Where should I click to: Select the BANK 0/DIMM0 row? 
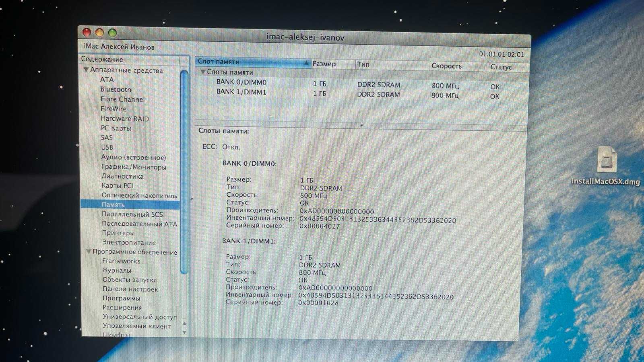[x=361, y=84]
